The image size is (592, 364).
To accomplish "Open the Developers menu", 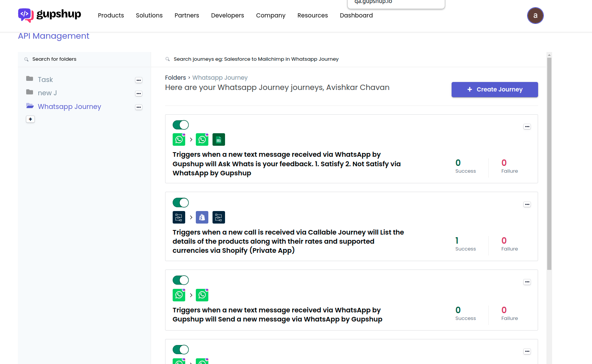I will pyautogui.click(x=228, y=16).
